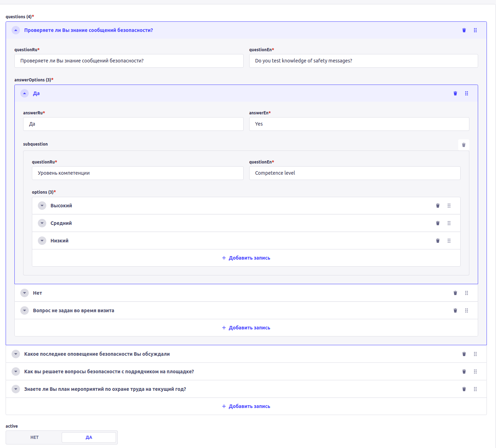
Task: Delete 'Знаете ли Вы план мероприятий' question
Action: point(464,389)
